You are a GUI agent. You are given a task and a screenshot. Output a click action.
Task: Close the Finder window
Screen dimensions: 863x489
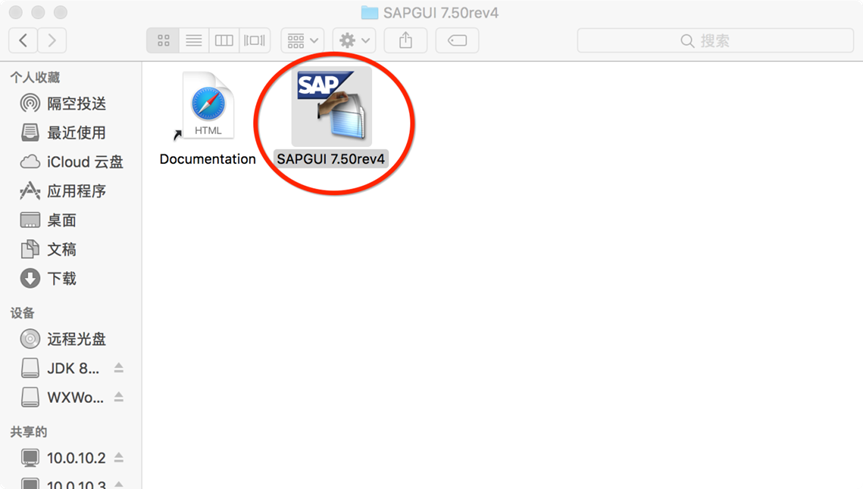(x=16, y=12)
